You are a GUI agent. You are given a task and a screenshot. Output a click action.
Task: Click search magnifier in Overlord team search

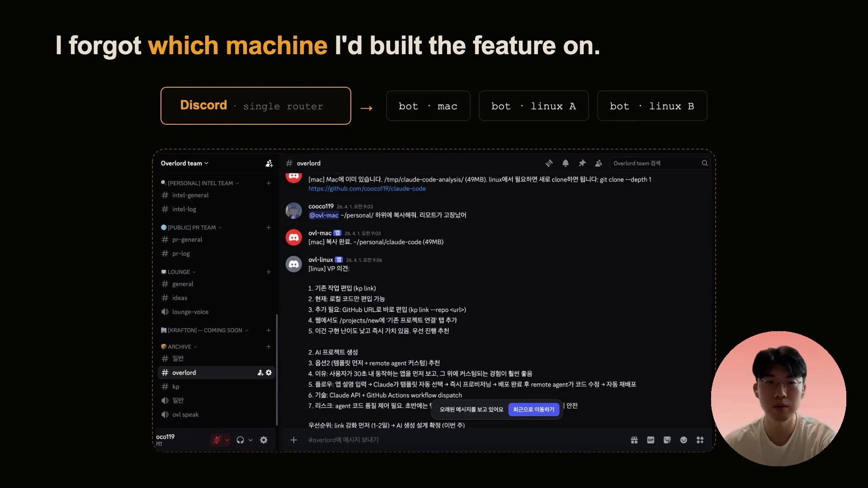(704, 163)
